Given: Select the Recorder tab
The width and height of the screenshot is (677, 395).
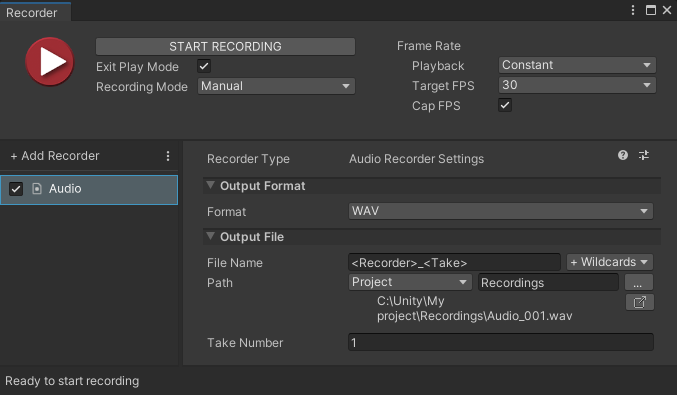Looking at the screenshot, I should click(32, 13).
